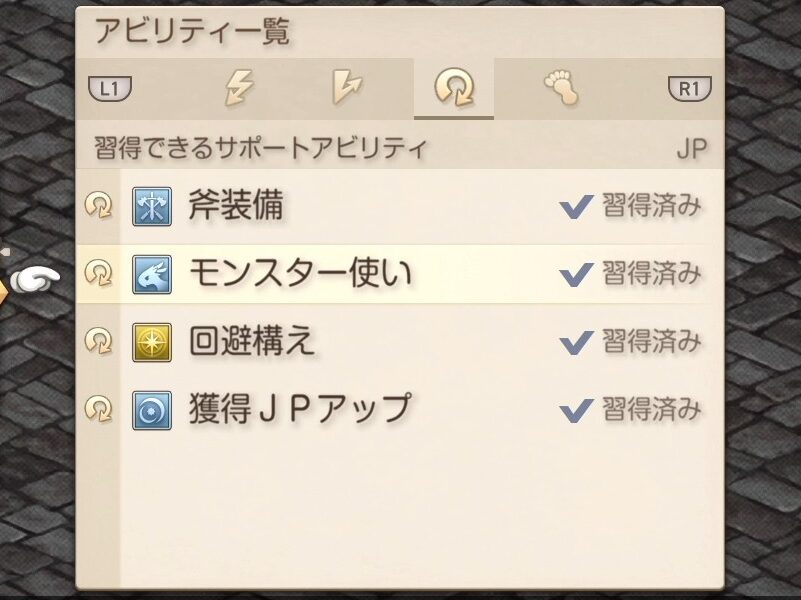801x600 pixels.
Task: Switch to the reaction ability tab
Action: (x=347, y=90)
